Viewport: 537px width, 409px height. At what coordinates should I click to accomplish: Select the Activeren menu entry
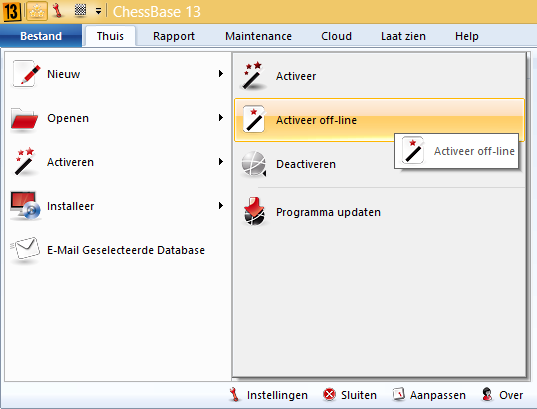tap(117, 162)
